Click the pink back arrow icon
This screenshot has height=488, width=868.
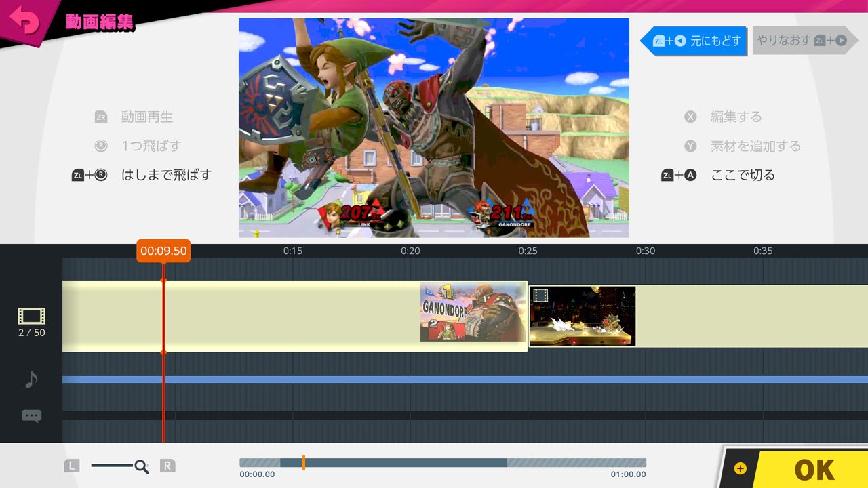pyautogui.click(x=25, y=23)
